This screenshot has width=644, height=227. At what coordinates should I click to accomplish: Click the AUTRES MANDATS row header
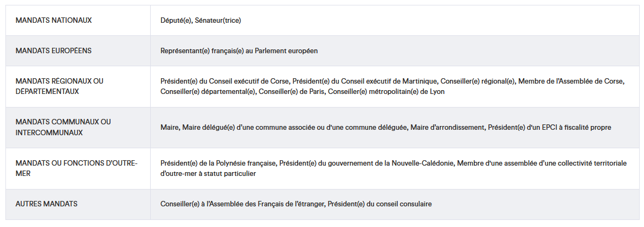pyautogui.click(x=47, y=204)
